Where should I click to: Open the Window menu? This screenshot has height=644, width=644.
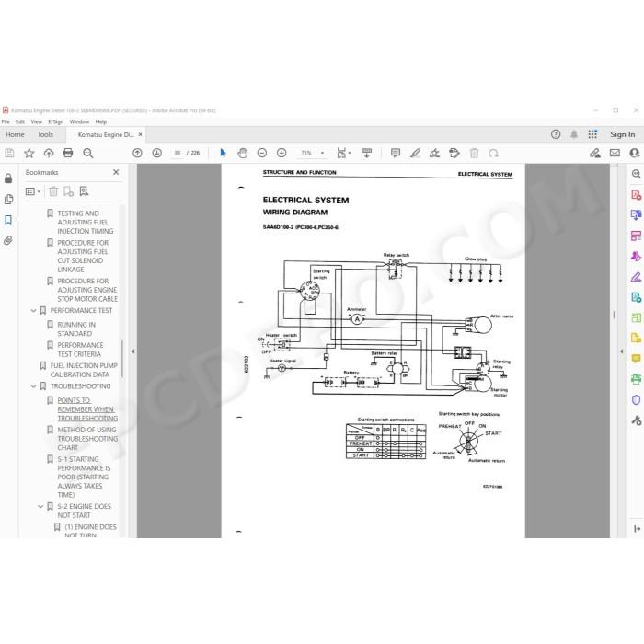79,121
